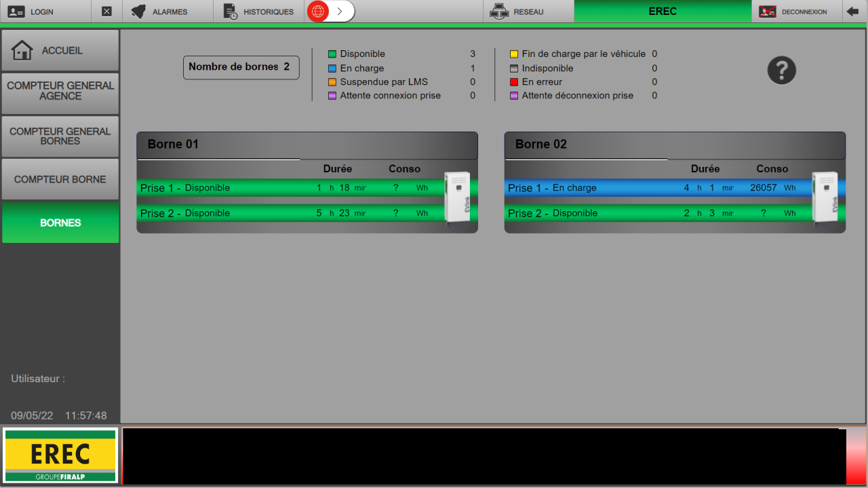Switch to COMPTEUR BORNE page
Screen dimensions: 868x488
click(60, 179)
